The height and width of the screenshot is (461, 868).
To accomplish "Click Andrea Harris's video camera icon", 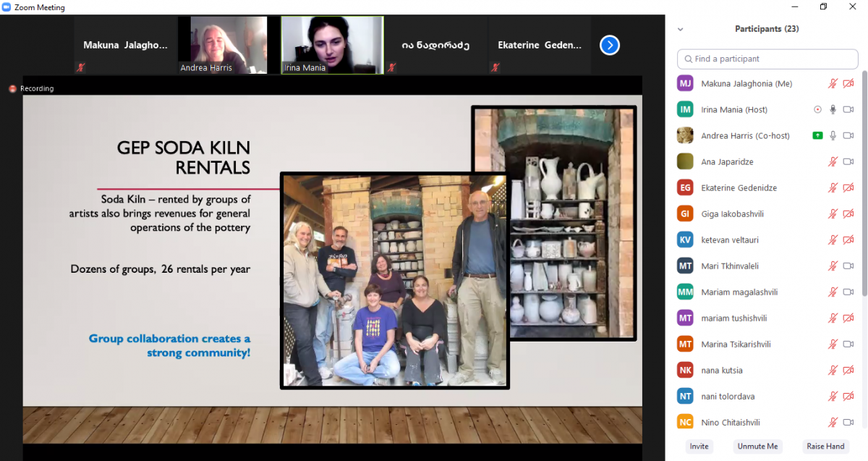I will coord(848,135).
